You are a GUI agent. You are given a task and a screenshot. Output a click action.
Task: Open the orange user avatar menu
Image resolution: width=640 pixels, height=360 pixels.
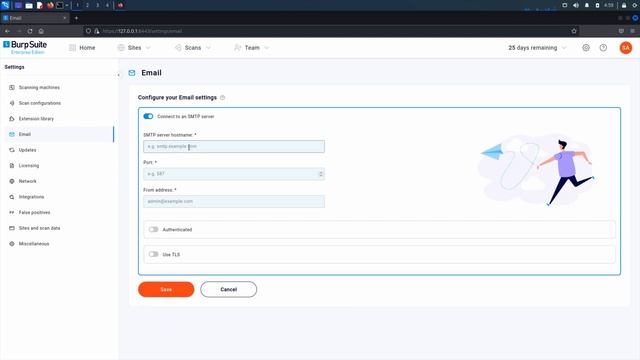click(625, 48)
